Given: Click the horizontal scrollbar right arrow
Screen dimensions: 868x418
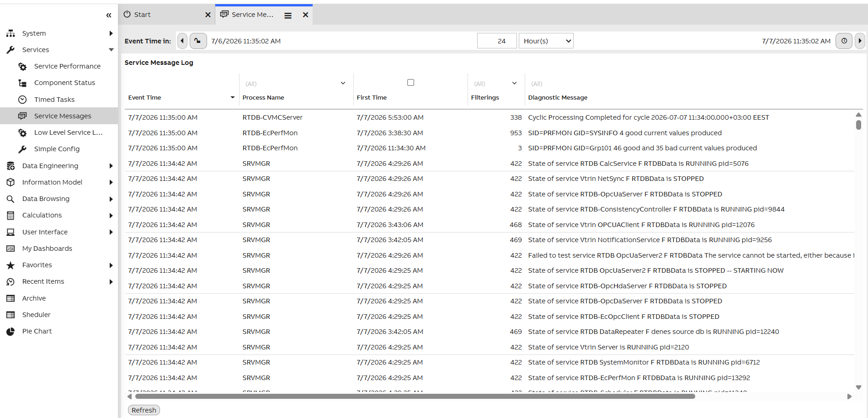Looking at the screenshot, I should tap(849, 397).
